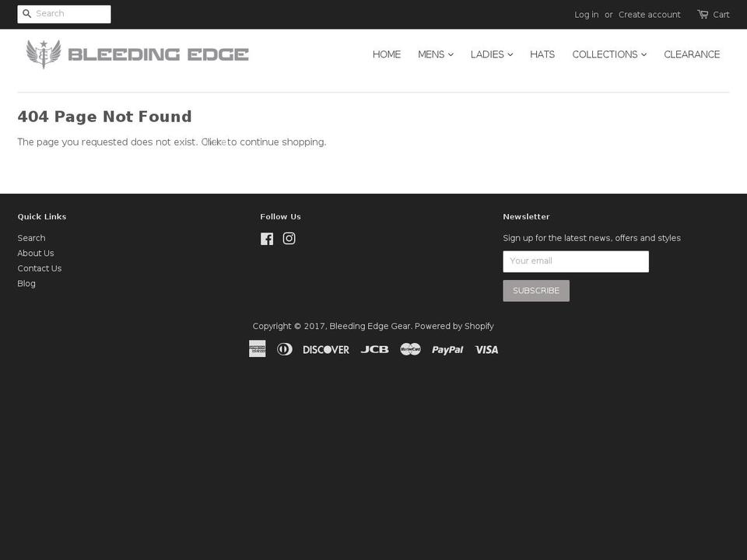Click the Diners Club payment icon
The width and height of the screenshot is (747, 560).
285,349
